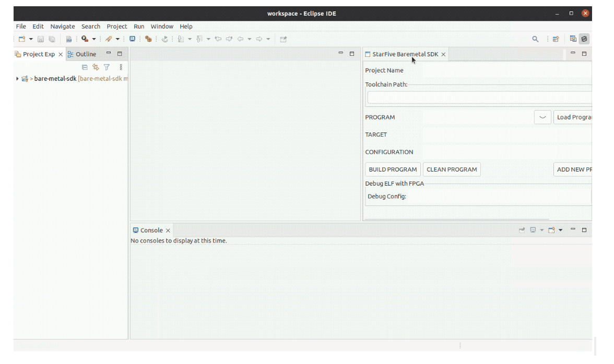The image size is (614, 364).
Task: Close the StarFive Baremetal SDK tab
Action: (x=443, y=54)
